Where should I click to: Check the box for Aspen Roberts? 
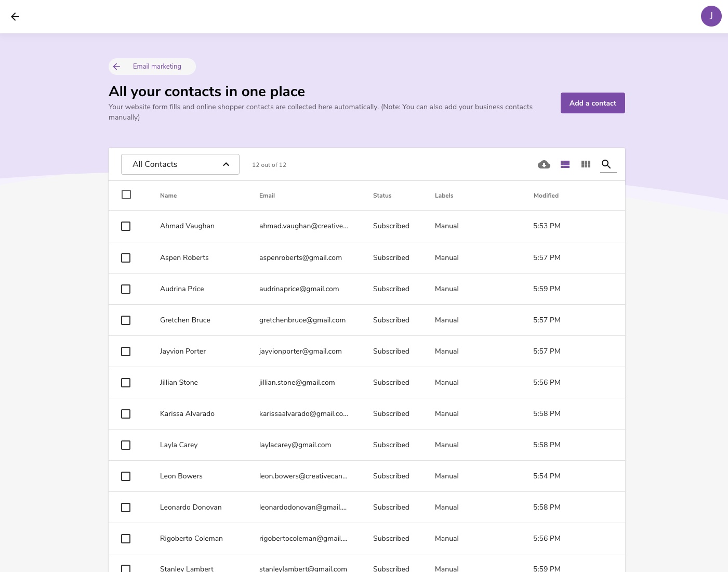[126, 258]
